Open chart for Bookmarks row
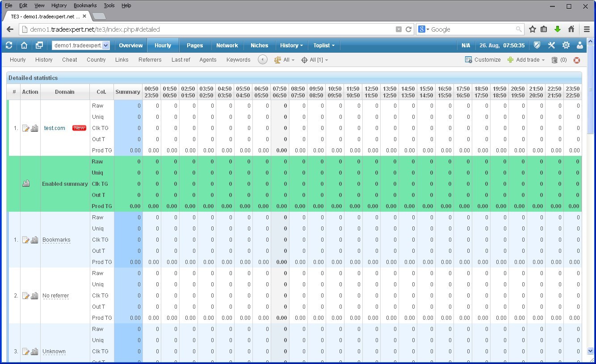This screenshot has height=364, width=596. click(x=34, y=240)
